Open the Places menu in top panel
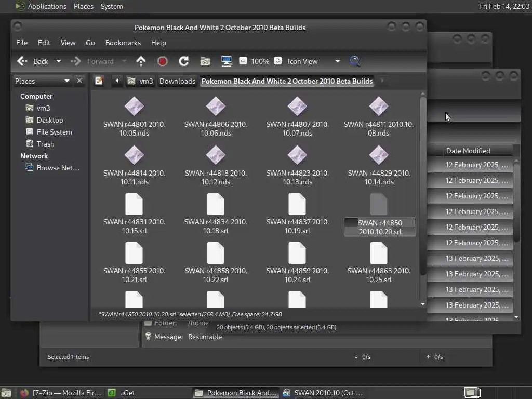The height and width of the screenshot is (399, 532). 84,6
